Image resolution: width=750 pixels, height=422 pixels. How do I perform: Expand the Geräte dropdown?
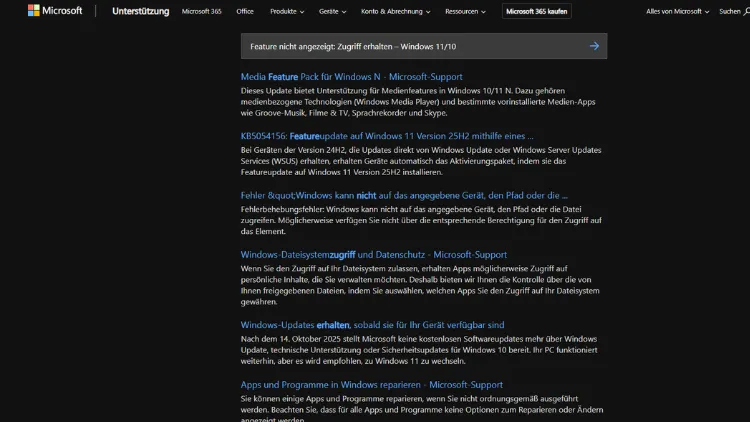click(x=332, y=11)
